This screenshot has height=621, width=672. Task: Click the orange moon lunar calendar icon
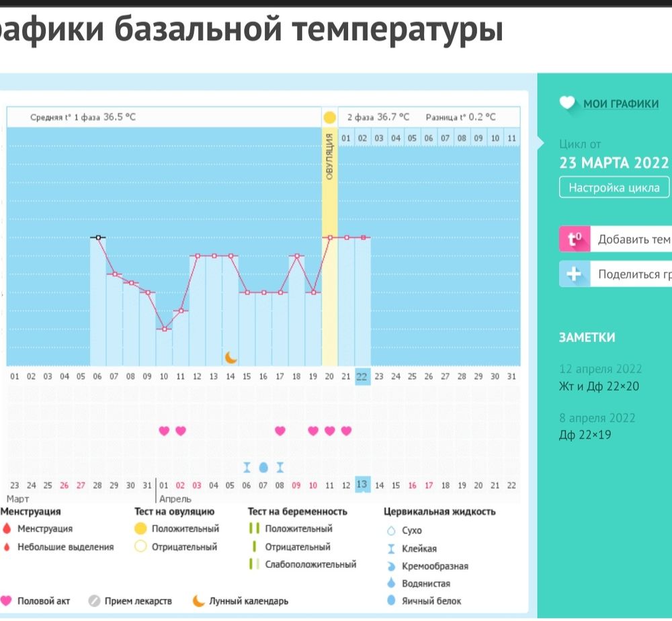[x=230, y=357]
